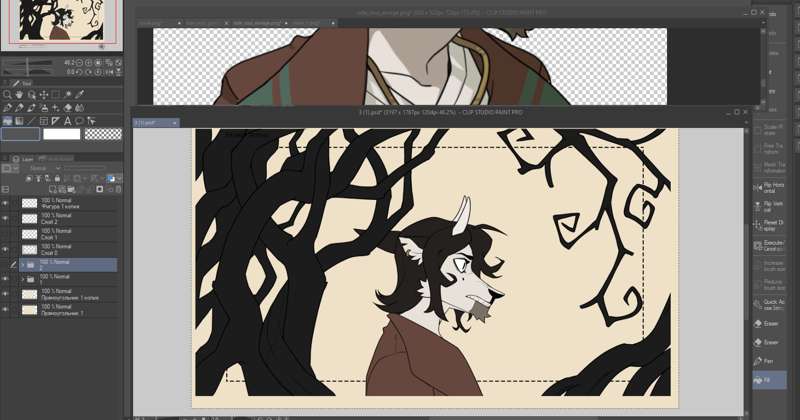Select the Слой 0 layer name
This screenshot has height=420, width=800.
point(49,253)
